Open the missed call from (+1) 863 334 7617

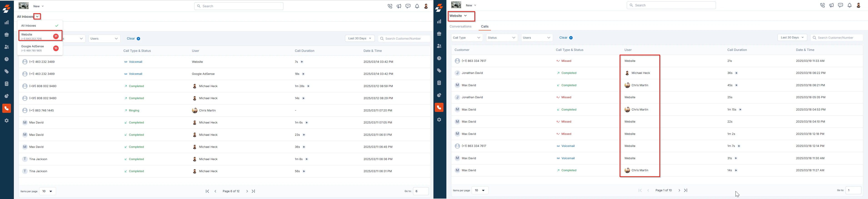point(657,61)
